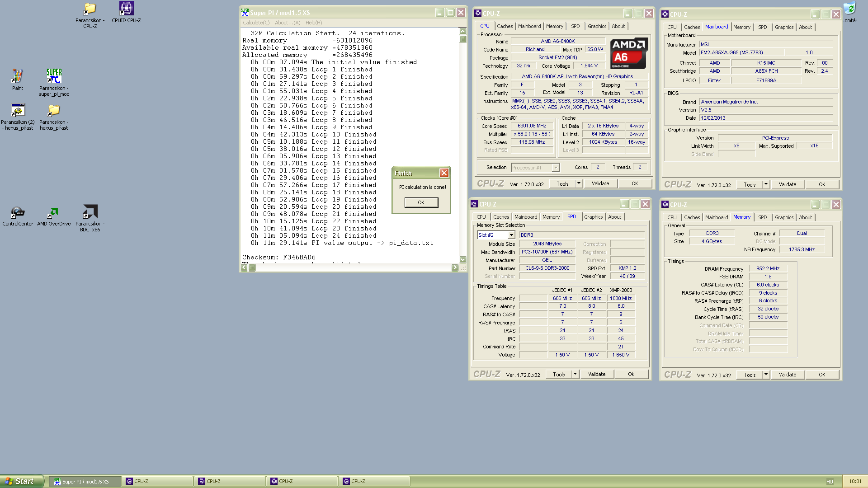Image resolution: width=868 pixels, height=488 pixels.
Task: Open Tools dropdown arrow in Memory window
Action: [766, 375]
